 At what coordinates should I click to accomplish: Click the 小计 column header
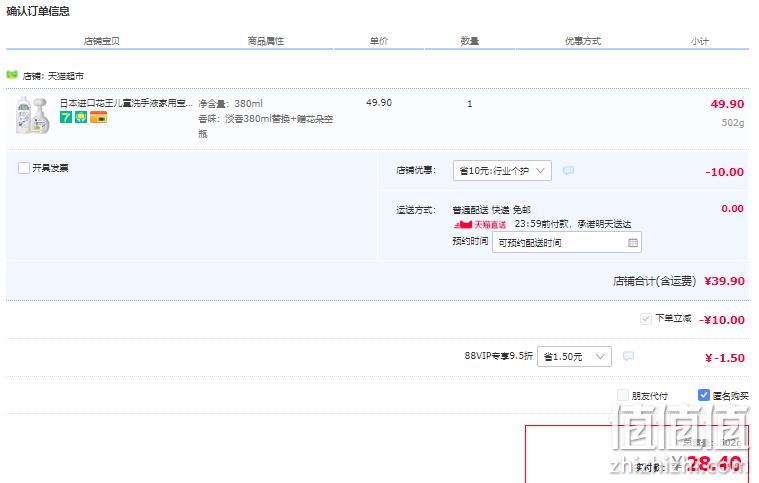tap(699, 41)
